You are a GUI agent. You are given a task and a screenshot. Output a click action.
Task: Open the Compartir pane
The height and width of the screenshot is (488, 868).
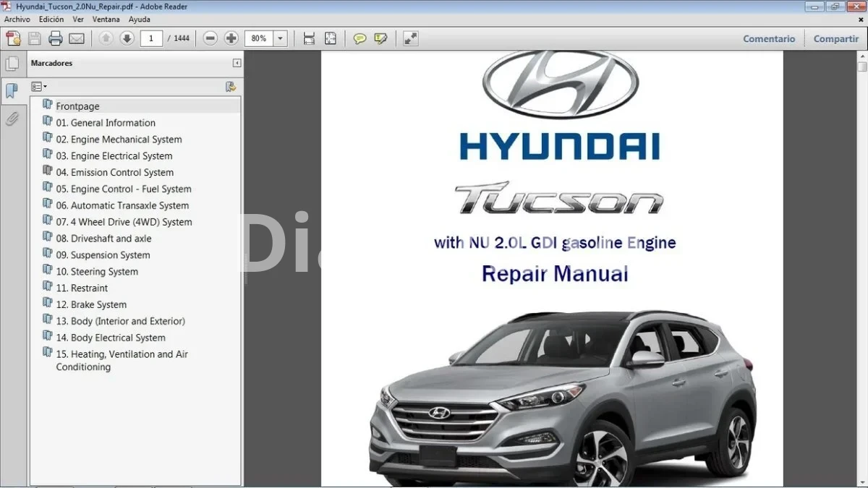[835, 39]
